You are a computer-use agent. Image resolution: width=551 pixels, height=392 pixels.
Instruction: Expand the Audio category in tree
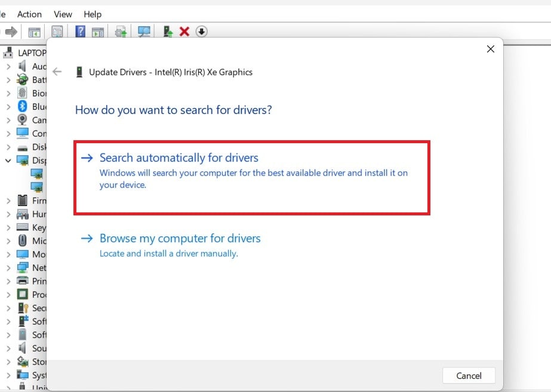tap(8, 66)
